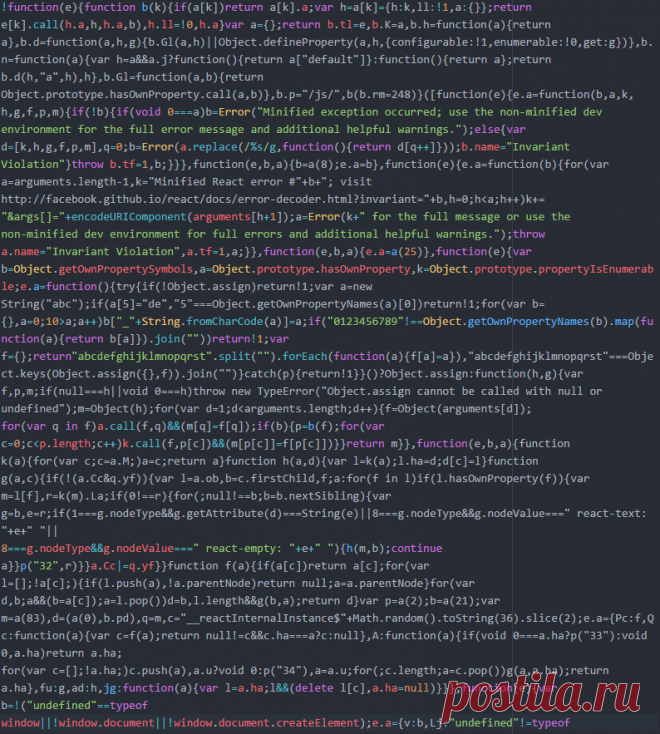This screenshot has width=660, height=734.
Task: Click "getOwnPropertyNames(b)" in the code
Action: [x=537, y=322]
